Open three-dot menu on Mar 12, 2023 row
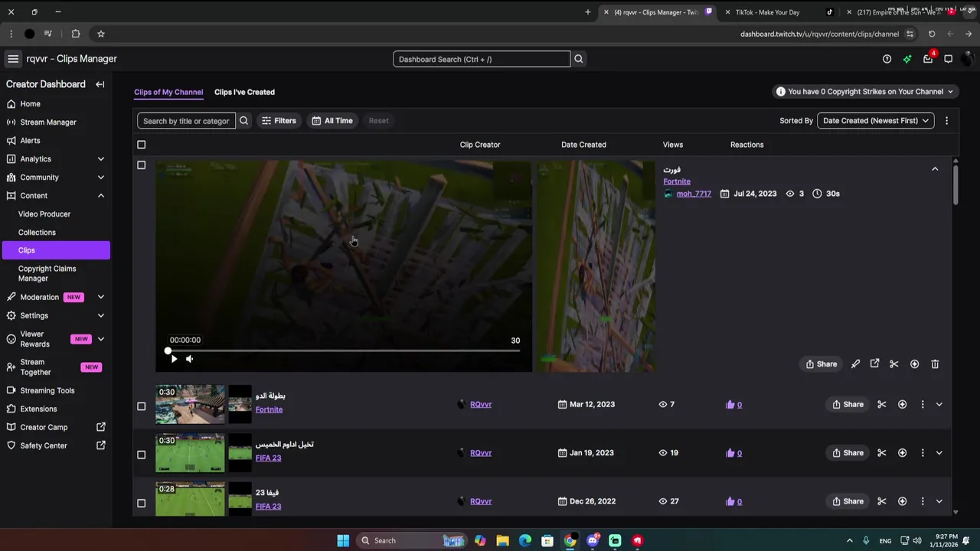The image size is (980, 551). [x=922, y=404]
